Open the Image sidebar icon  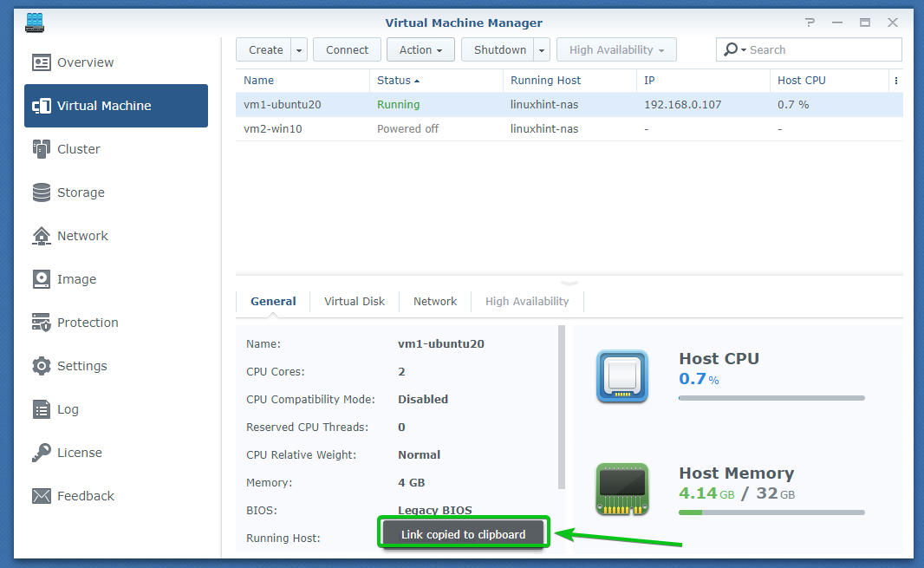tap(42, 279)
